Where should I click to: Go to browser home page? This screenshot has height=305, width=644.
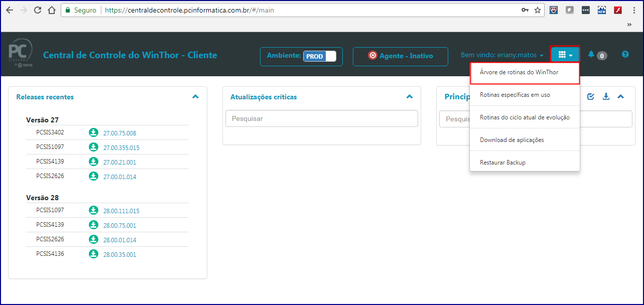(x=51, y=10)
